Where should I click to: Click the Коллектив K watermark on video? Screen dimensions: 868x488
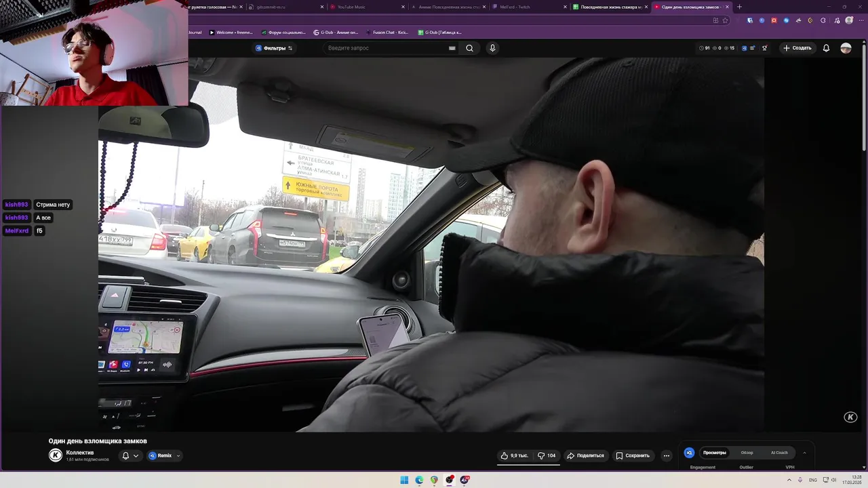(x=850, y=417)
